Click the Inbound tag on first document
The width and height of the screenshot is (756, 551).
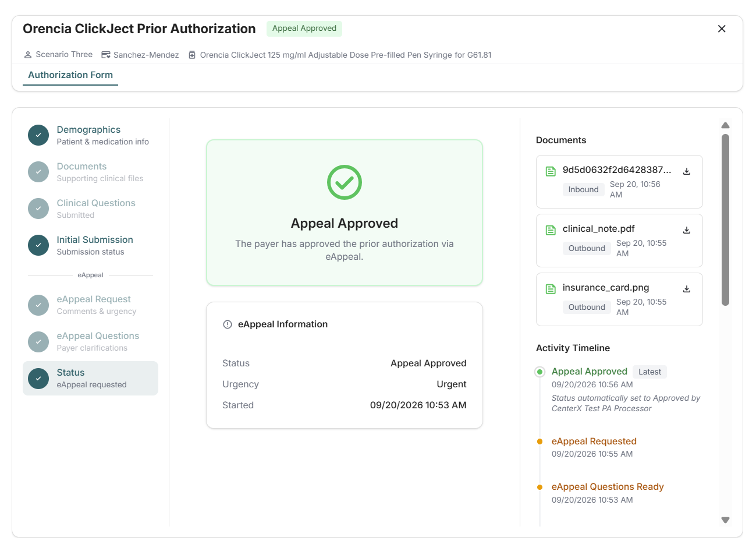point(583,189)
